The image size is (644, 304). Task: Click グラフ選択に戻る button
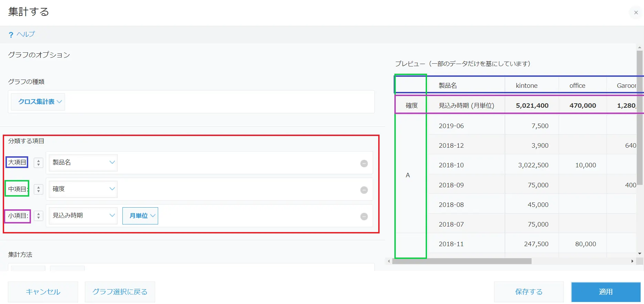pyautogui.click(x=120, y=292)
